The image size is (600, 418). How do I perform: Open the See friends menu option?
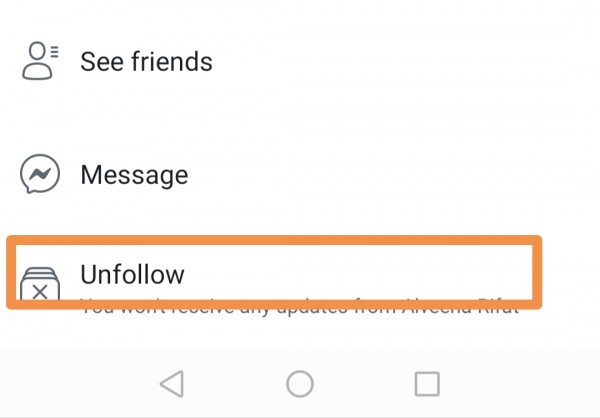pos(300,61)
